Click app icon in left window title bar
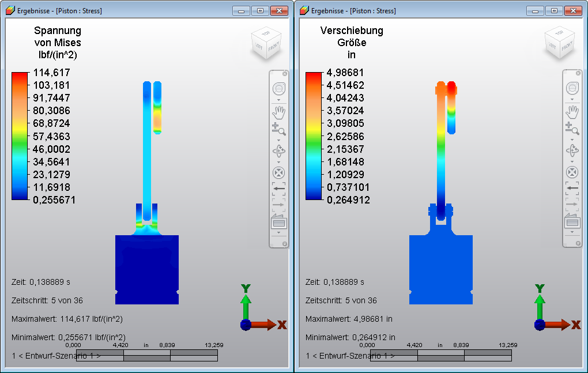The height and width of the screenshot is (373, 588). (10, 10)
